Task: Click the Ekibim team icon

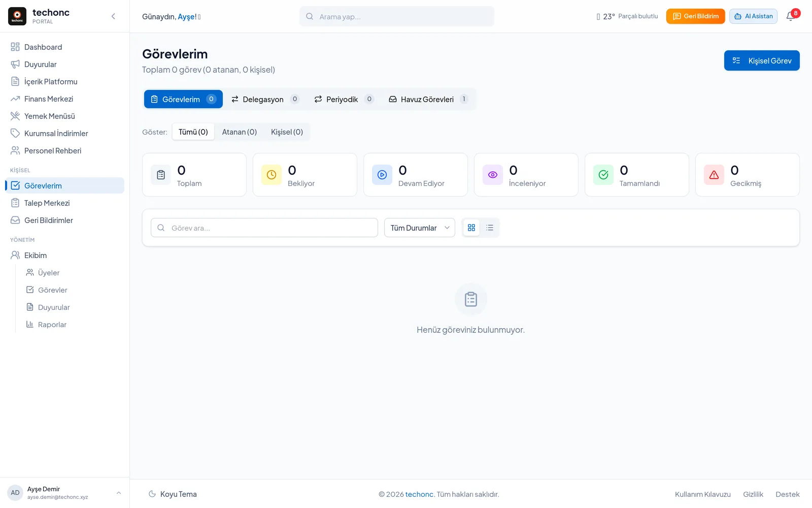Action: [x=15, y=256]
